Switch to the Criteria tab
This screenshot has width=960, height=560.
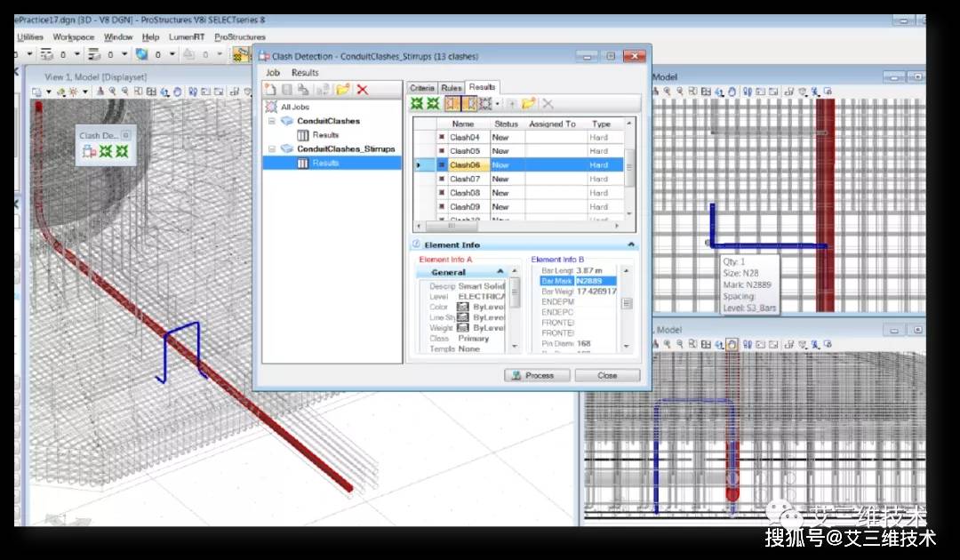click(x=421, y=88)
